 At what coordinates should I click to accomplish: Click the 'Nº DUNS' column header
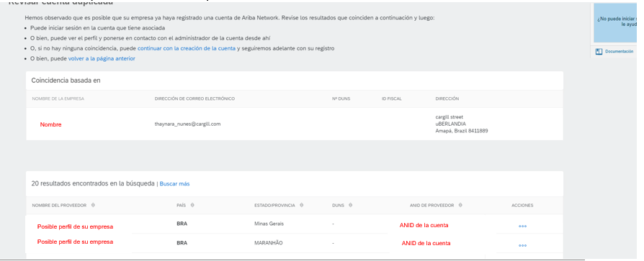341,99
